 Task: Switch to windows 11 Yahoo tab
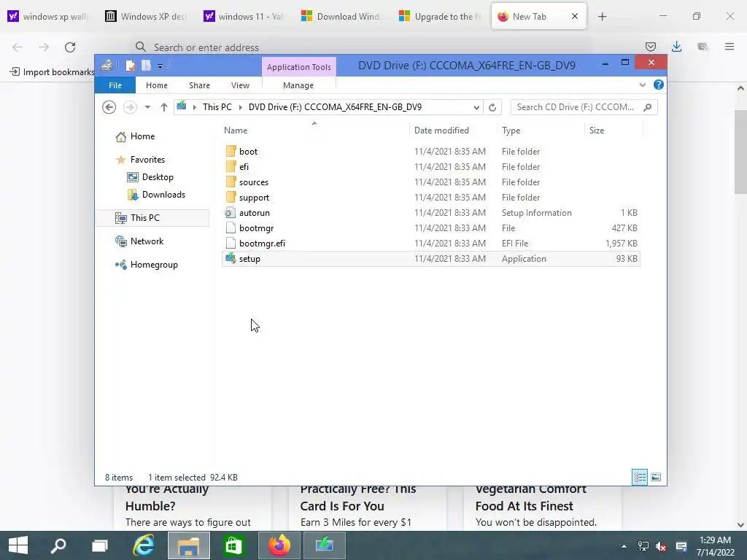tap(244, 17)
